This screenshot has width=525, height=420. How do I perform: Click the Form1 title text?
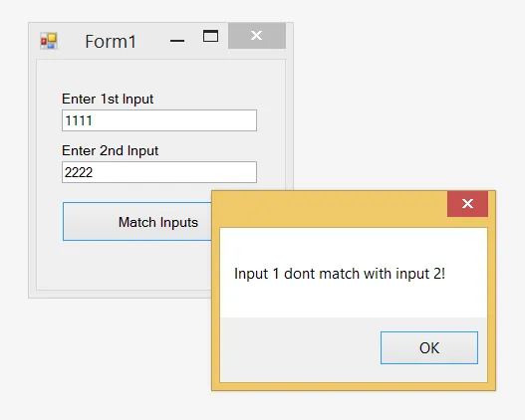coord(111,42)
